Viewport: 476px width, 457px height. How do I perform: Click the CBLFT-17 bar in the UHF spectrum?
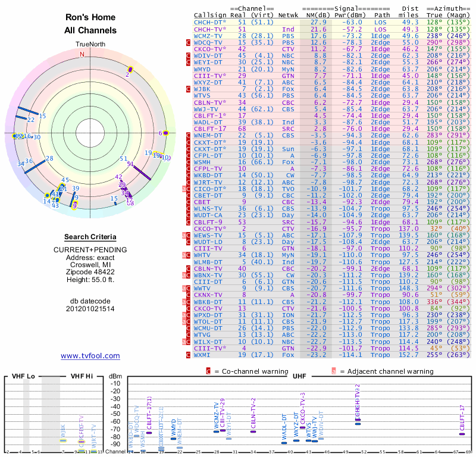click(462, 434)
